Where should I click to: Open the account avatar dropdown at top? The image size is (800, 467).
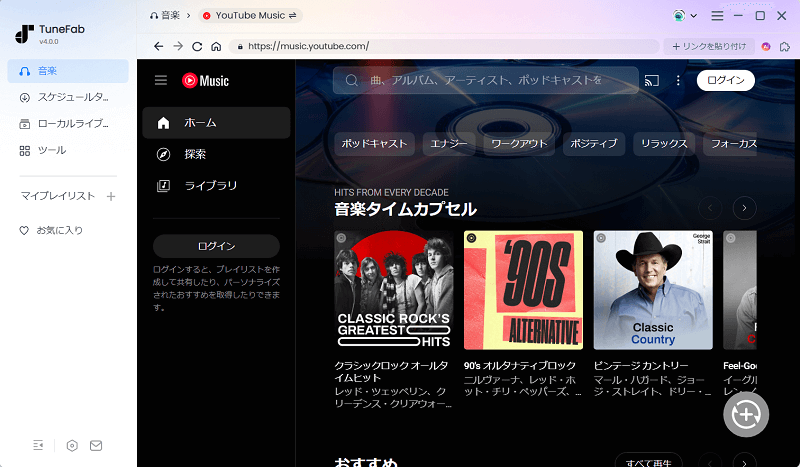684,16
